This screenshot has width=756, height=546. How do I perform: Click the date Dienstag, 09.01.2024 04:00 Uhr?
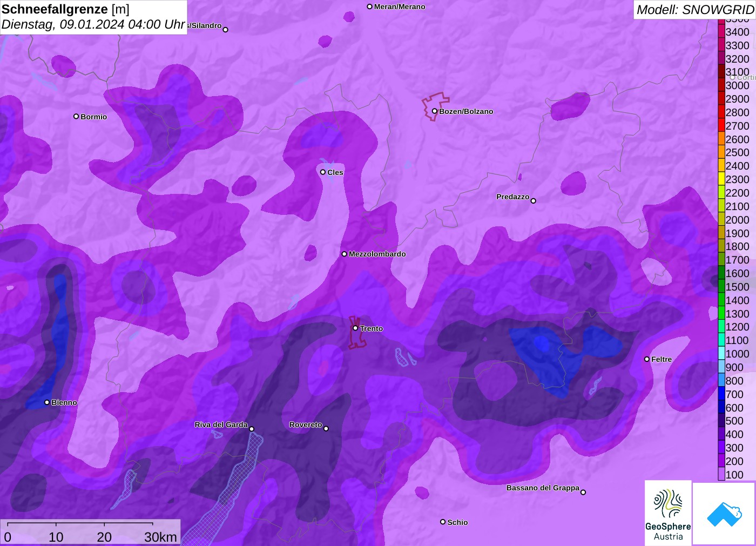click(x=93, y=25)
